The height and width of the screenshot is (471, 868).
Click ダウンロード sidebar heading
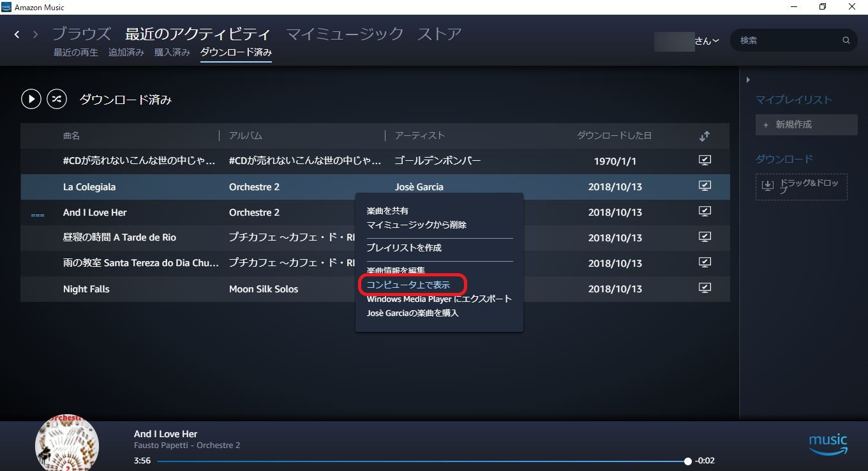(784, 159)
